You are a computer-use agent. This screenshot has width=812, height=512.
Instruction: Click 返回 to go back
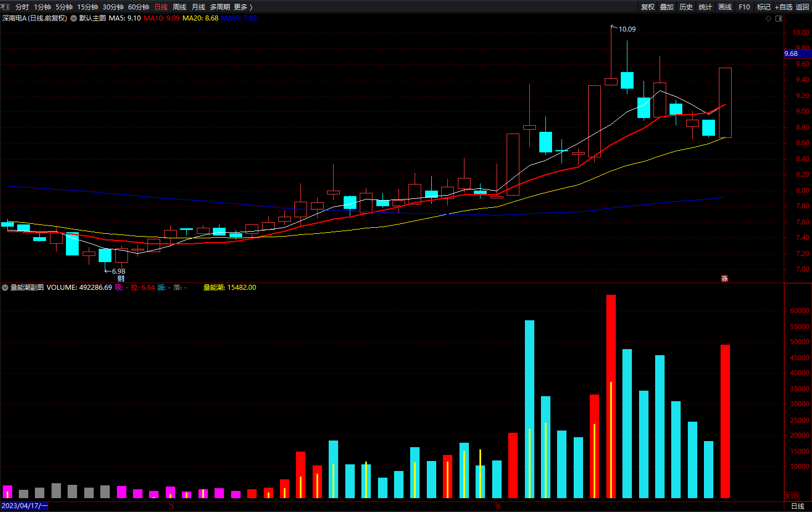pos(803,7)
